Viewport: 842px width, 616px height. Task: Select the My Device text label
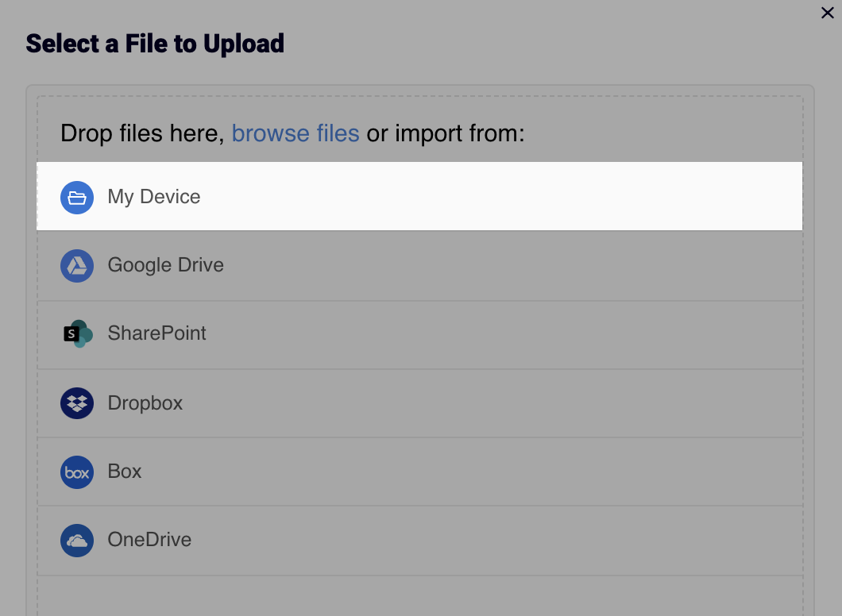(154, 197)
